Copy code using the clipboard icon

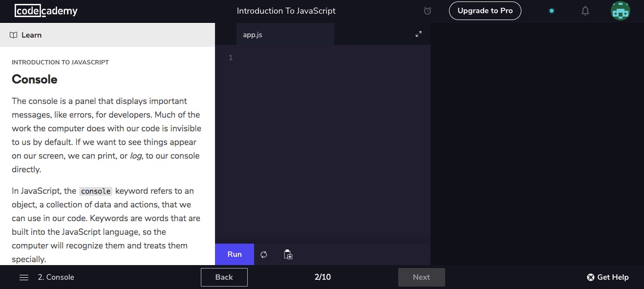(288, 254)
